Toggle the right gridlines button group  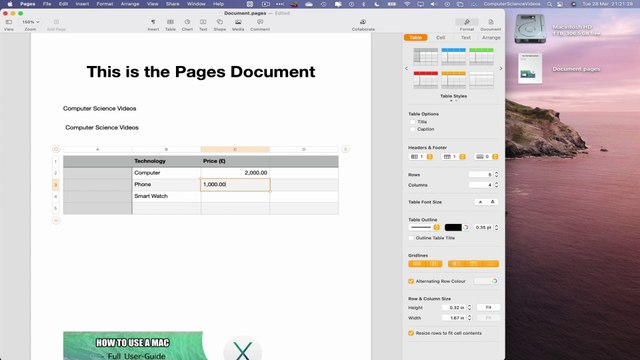473,264
